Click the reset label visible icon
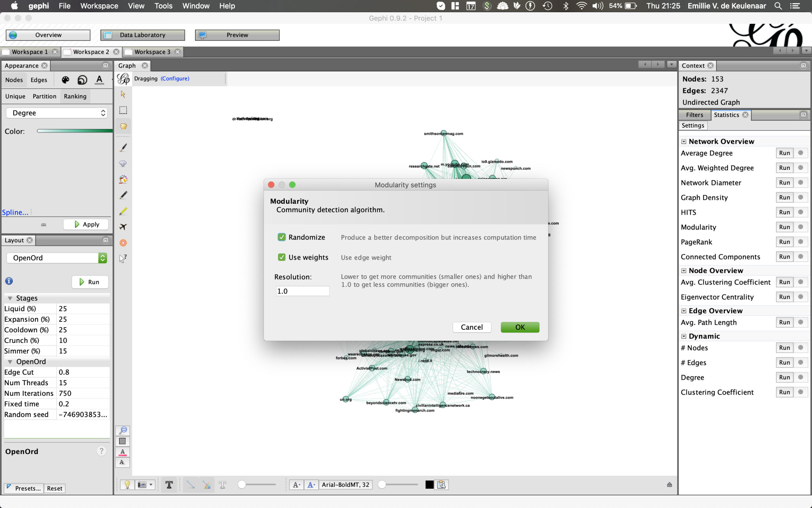812x508 pixels. (x=122, y=463)
